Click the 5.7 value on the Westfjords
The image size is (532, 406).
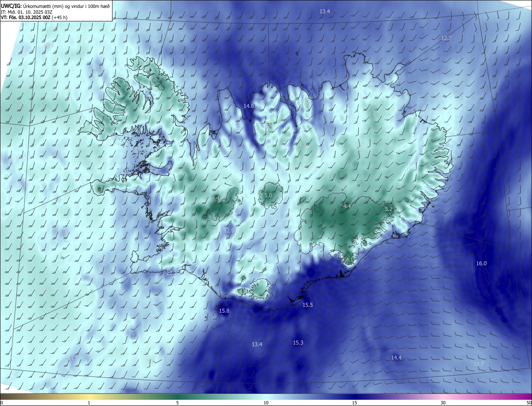[158, 79]
